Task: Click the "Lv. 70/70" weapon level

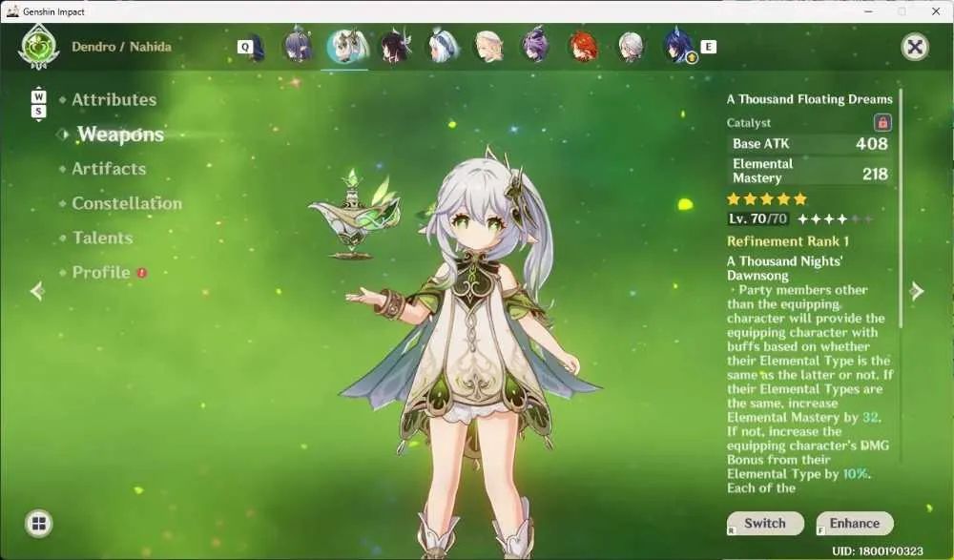Action: point(757,218)
